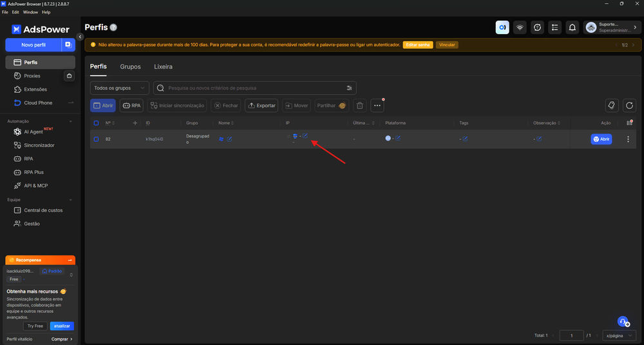644x345 pixels.
Task: Open the more actions ellipsis button
Action: pos(377,106)
